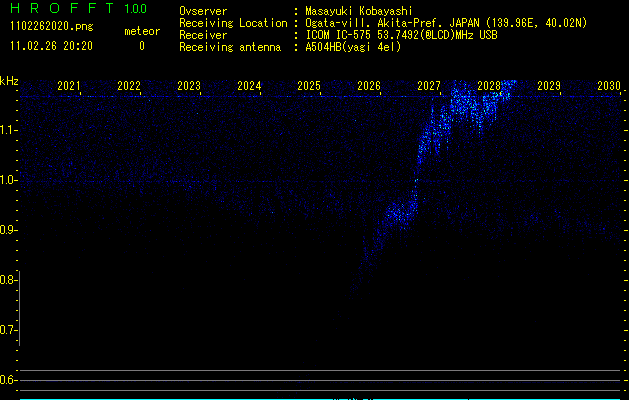Image resolution: width=629 pixels, height=400 pixels.
Task: Select the ICOM IC-575 receiver text
Action: tap(401, 35)
